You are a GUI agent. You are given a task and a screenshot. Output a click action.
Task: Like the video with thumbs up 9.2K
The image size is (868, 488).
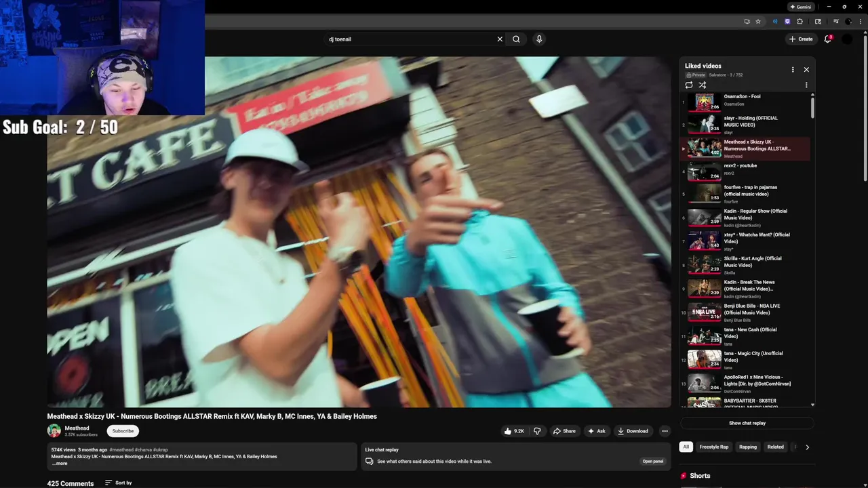pos(514,431)
